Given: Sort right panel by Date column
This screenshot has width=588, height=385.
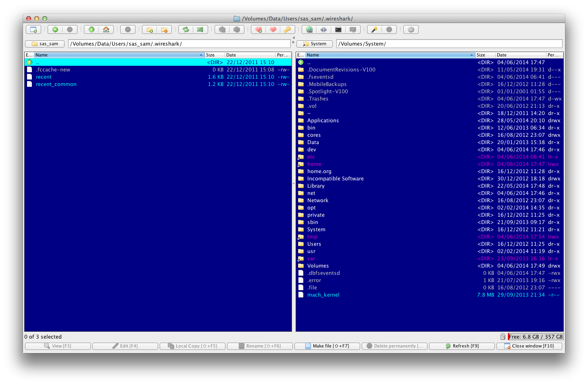Looking at the screenshot, I should click(519, 55).
